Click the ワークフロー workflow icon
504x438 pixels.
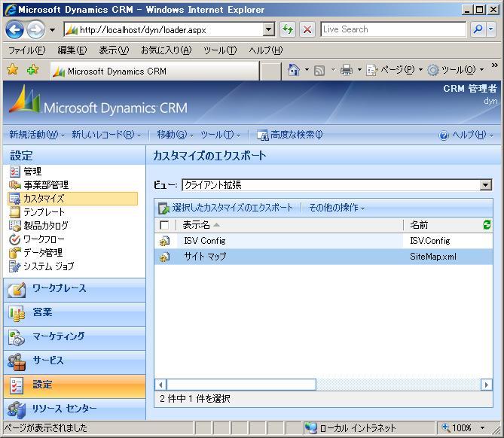[x=15, y=239]
